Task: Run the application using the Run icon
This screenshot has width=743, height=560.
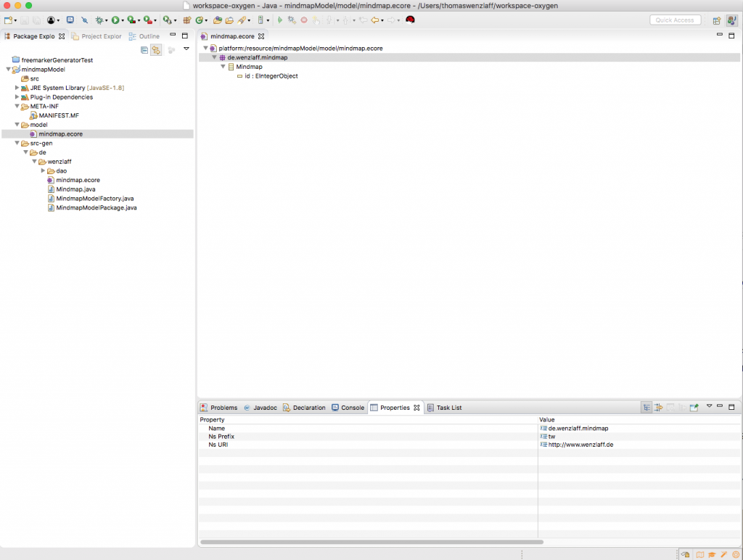Action: pyautogui.click(x=115, y=20)
